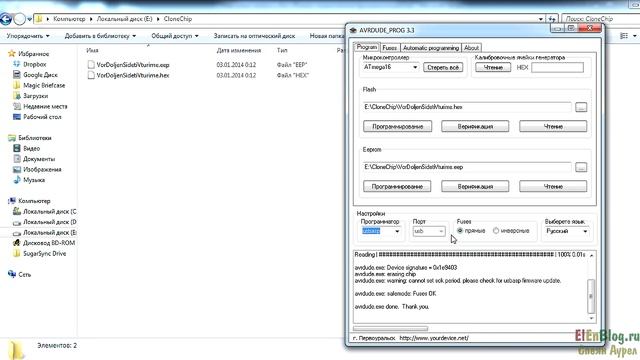Click the Eeprom file path field
The width and height of the screenshot is (640, 360).
pos(467,167)
